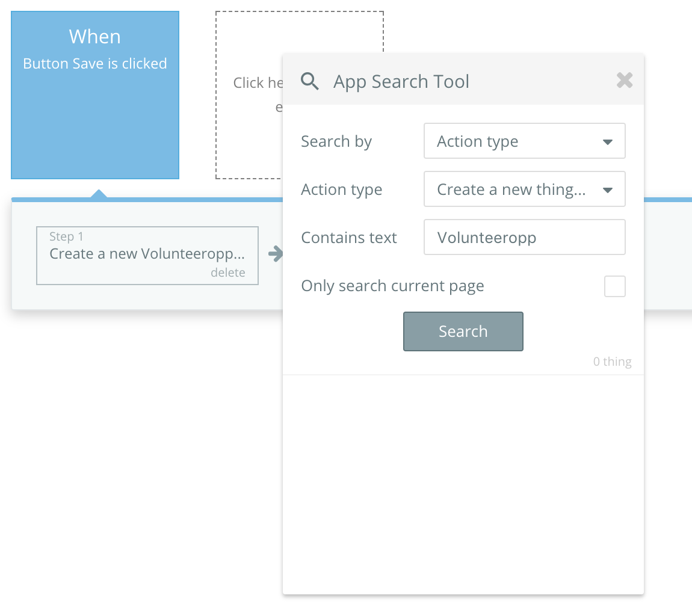Click the 'Action type' field label

pyautogui.click(x=341, y=190)
